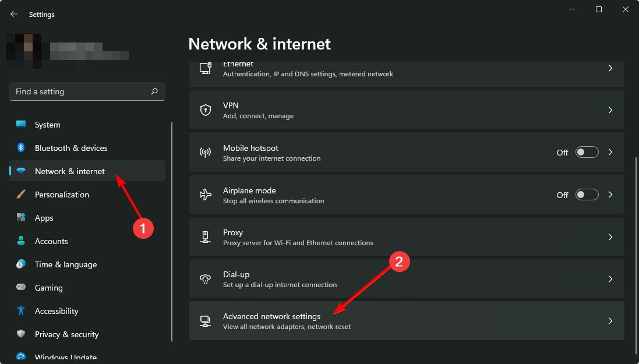Open Apps settings in the sidebar
Image resolution: width=639 pixels, height=364 pixels.
pos(44,218)
